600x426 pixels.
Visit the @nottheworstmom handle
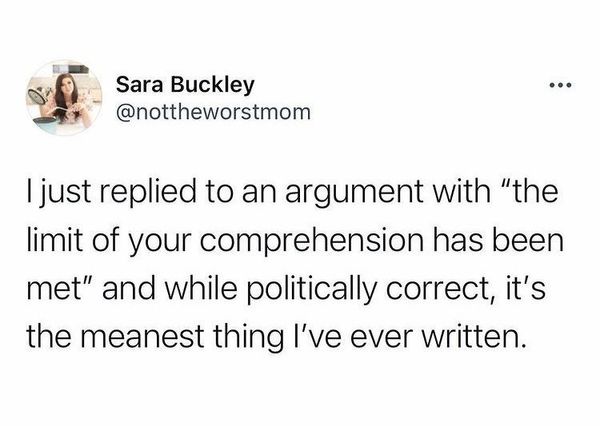coord(213,112)
